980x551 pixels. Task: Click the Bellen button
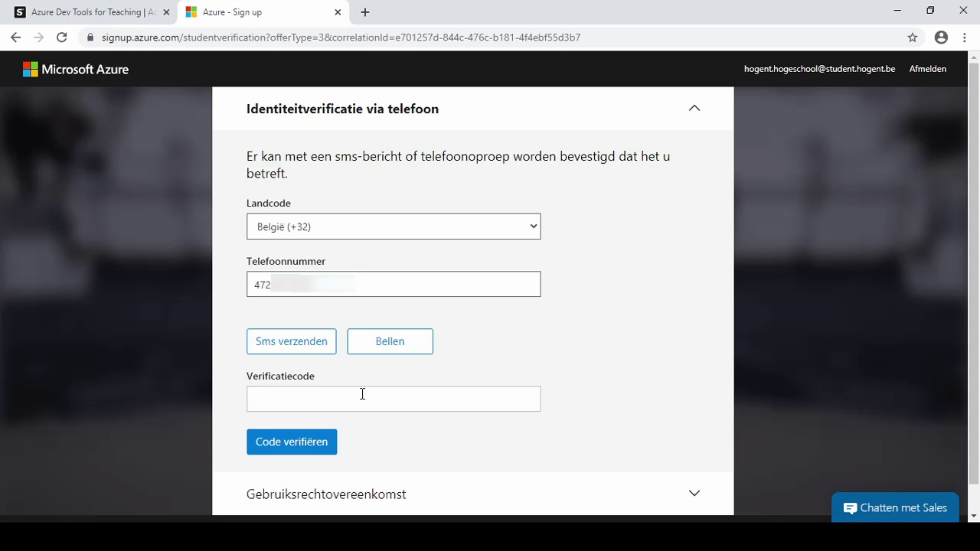tap(390, 341)
